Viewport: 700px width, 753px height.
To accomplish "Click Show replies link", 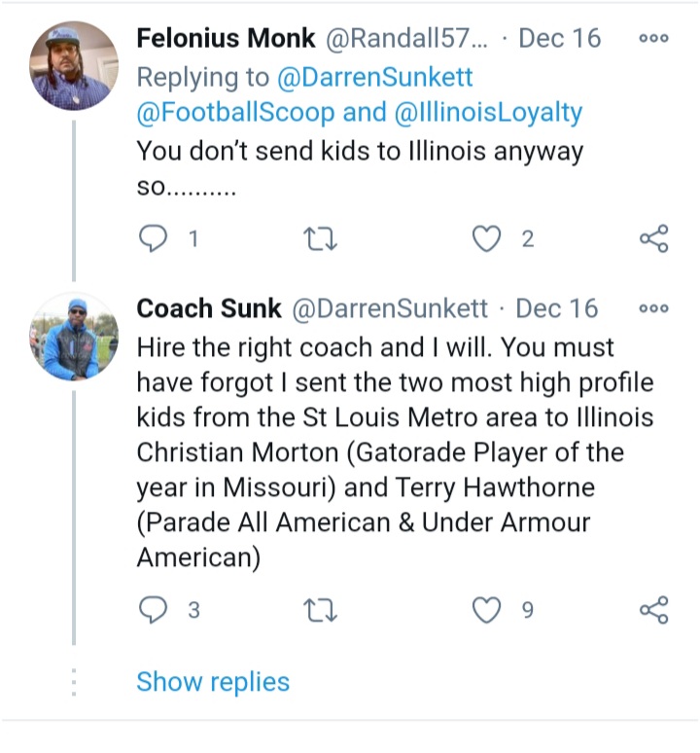I will pyautogui.click(x=213, y=682).
